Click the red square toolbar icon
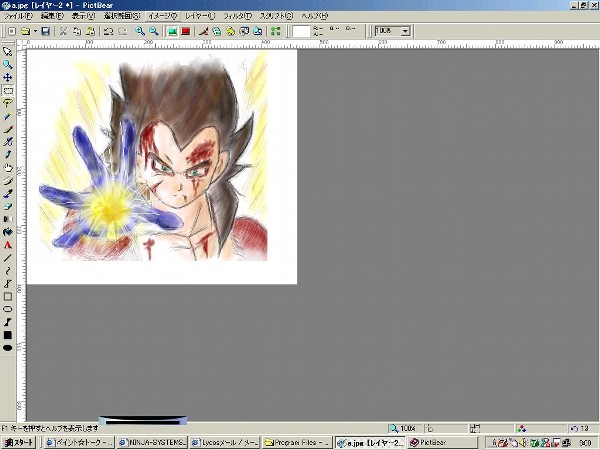This screenshot has height=450, width=600. coord(186,31)
